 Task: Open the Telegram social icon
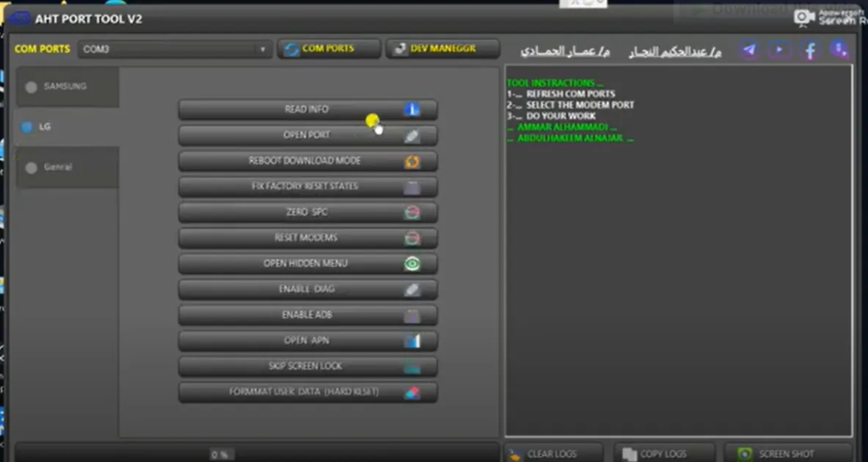tap(749, 50)
